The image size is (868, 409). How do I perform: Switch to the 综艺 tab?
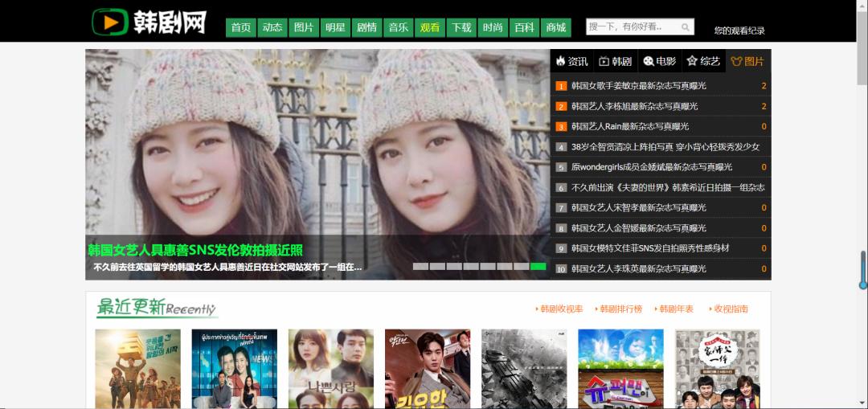703,61
